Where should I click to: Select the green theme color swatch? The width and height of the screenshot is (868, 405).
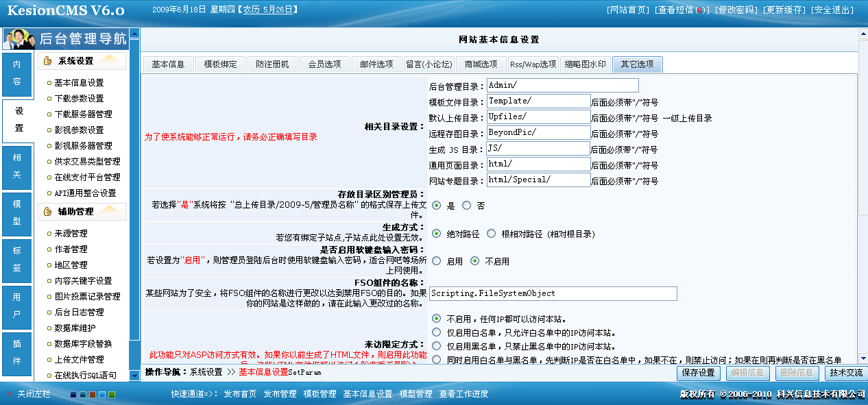tap(111, 394)
